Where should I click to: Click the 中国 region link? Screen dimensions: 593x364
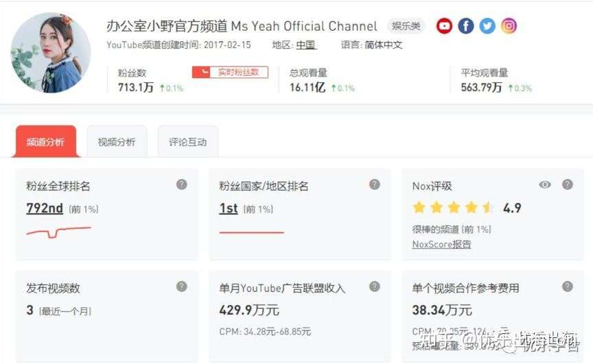[x=305, y=45]
